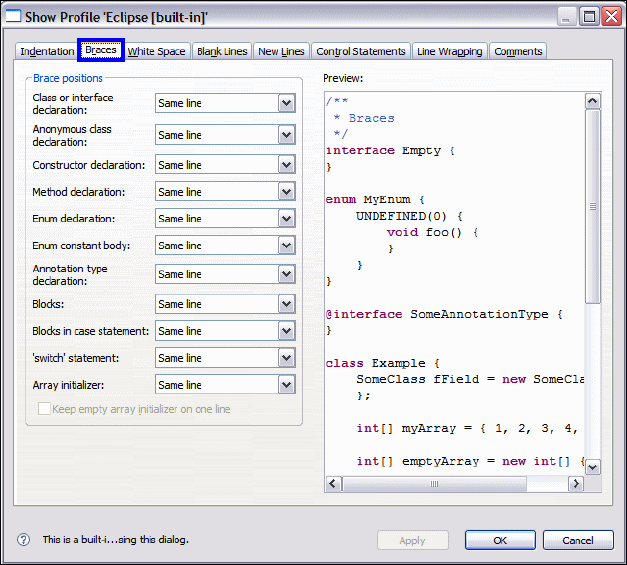Close the Show Profile dialog
Image resolution: width=627 pixels, height=565 pixels.
[612, 17]
